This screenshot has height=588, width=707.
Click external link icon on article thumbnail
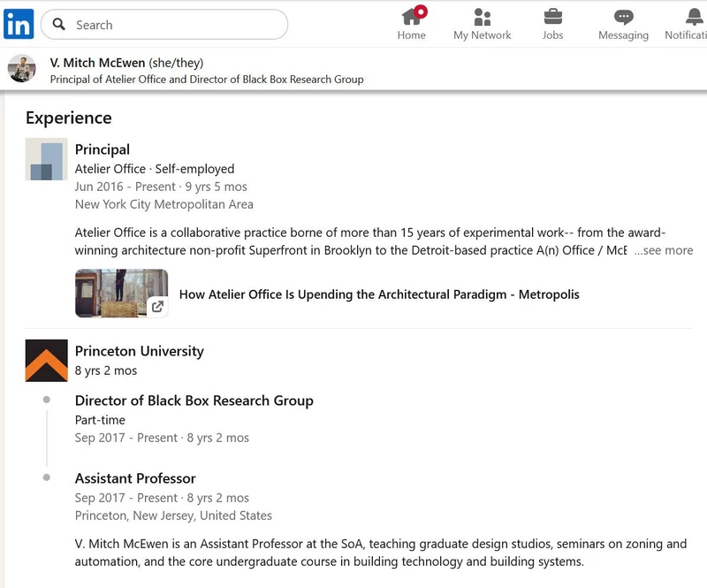pyautogui.click(x=157, y=307)
